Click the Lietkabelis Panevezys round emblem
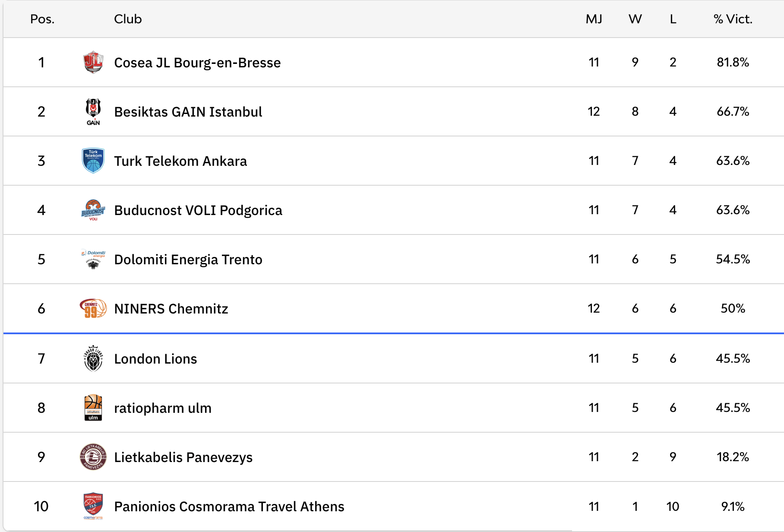Viewport: 784px width, 532px height. pos(93,457)
